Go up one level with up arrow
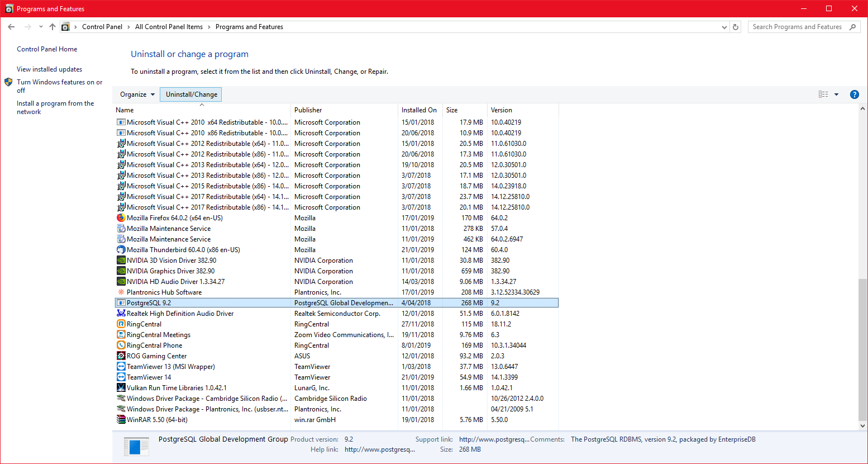868x464 pixels. (x=53, y=27)
